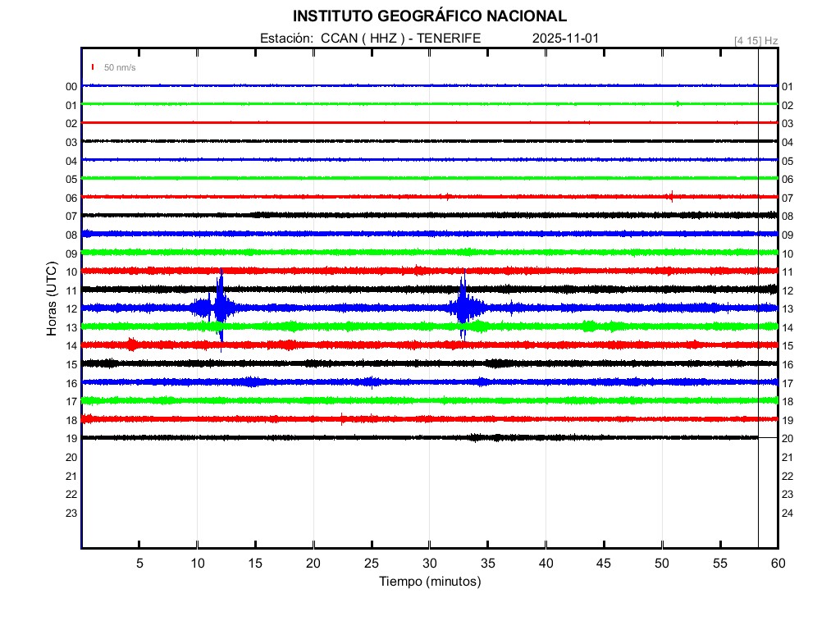Click the '[4 15] Hz' filter label
840x630 pixels.
(756, 40)
